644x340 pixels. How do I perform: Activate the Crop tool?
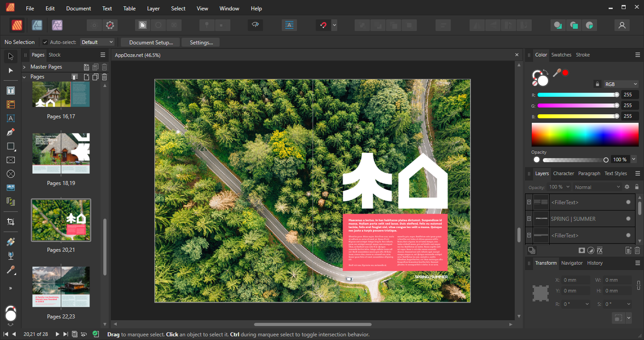coord(11,222)
